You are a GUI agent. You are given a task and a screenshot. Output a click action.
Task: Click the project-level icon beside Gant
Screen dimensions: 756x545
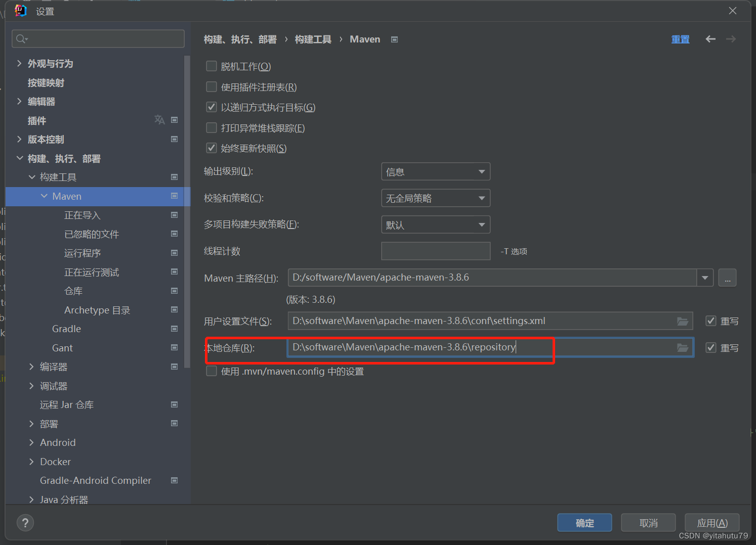[x=175, y=347]
